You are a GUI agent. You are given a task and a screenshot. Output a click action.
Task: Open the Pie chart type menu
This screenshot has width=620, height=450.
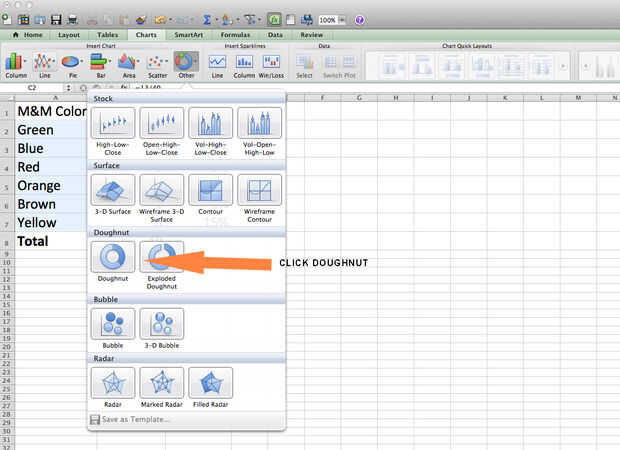click(73, 66)
